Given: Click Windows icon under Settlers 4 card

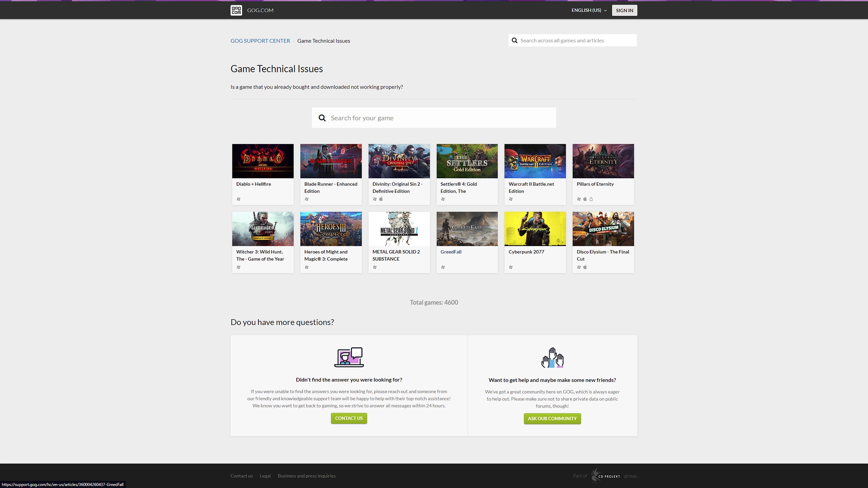Looking at the screenshot, I should [443, 199].
